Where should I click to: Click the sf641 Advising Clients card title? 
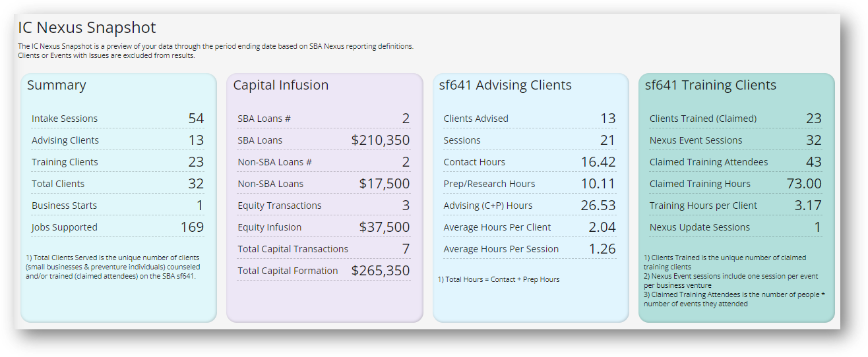[505, 86]
